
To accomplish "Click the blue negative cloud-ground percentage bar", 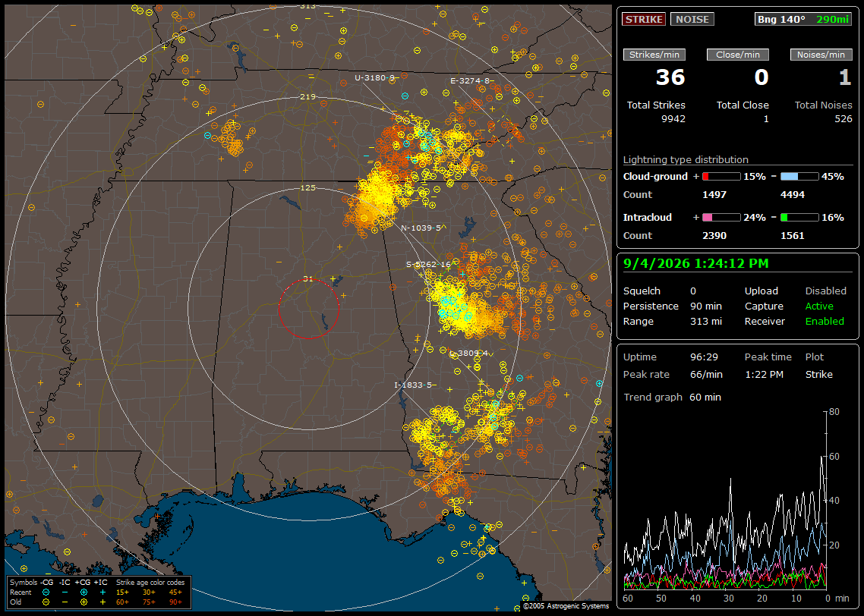I will (799, 177).
